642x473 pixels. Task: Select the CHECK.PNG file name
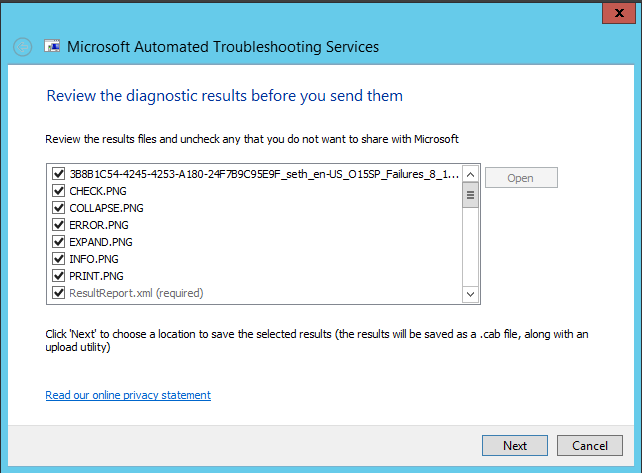(98, 191)
